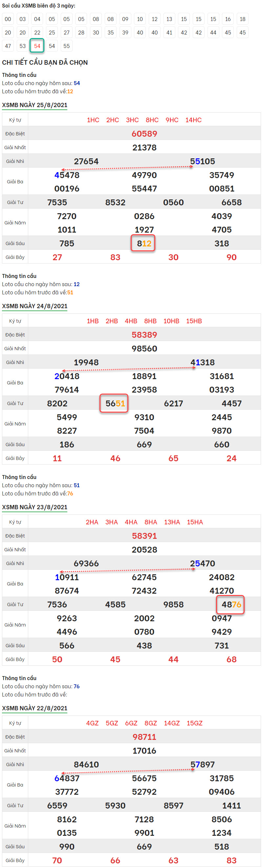Select number 53 button

23,46
